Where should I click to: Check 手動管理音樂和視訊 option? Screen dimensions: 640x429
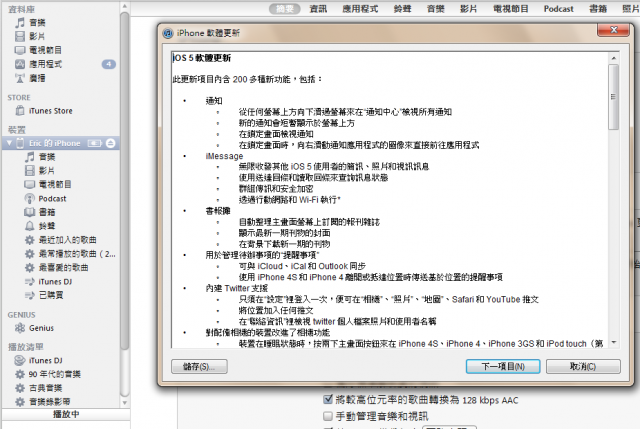click(328, 416)
